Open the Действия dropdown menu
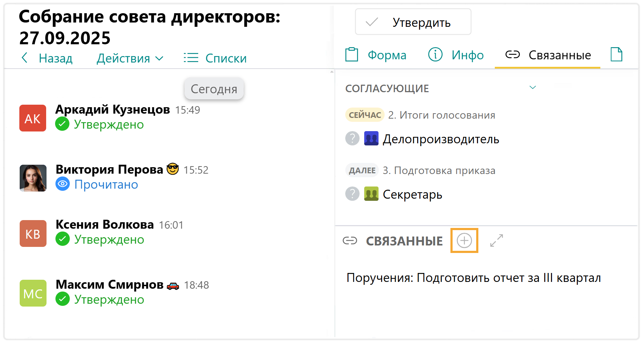This screenshot has width=644, height=343. (130, 58)
